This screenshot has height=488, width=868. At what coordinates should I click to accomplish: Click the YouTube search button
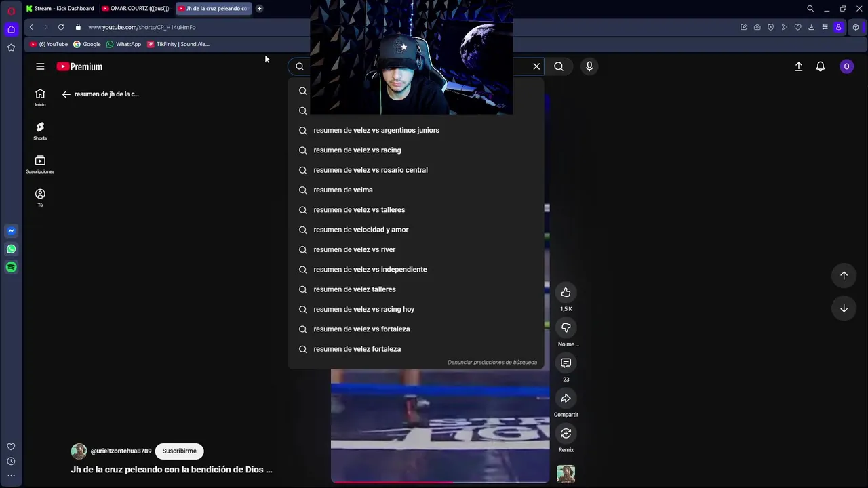coord(559,66)
